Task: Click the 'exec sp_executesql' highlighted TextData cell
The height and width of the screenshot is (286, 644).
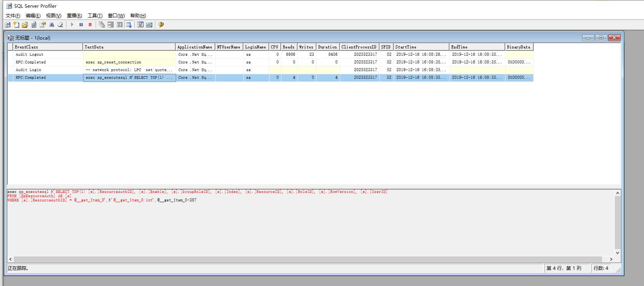Action: (129, 78)
